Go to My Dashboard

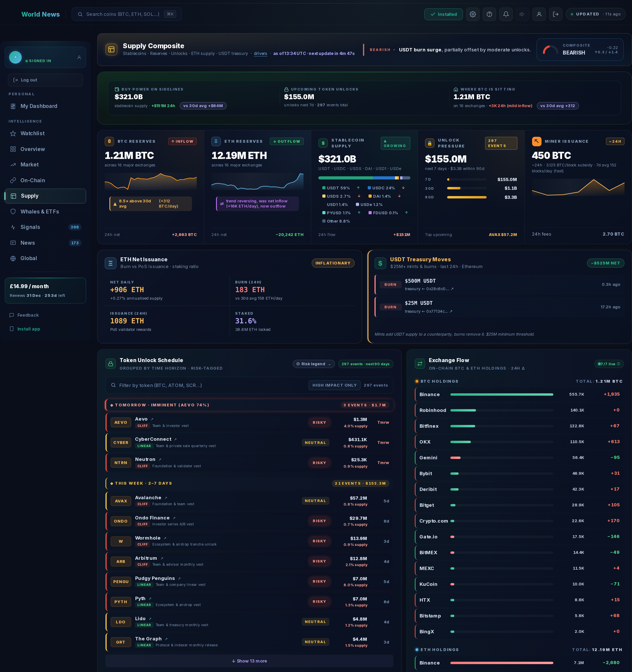(45, 106)
